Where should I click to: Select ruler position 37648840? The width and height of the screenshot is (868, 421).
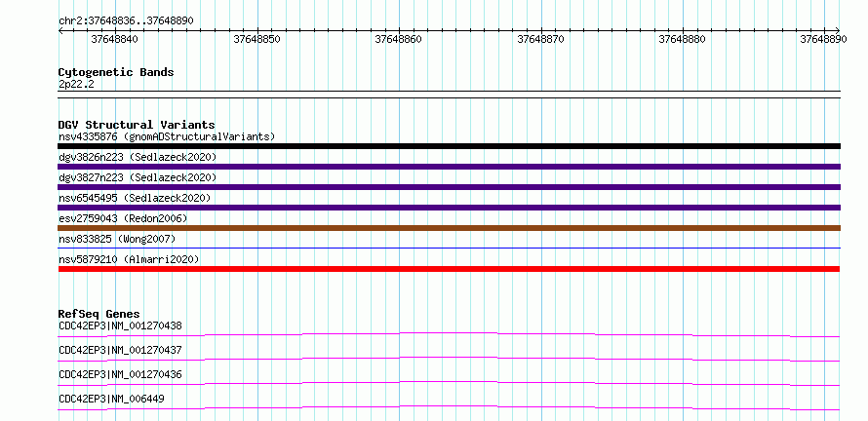(115, 39)
